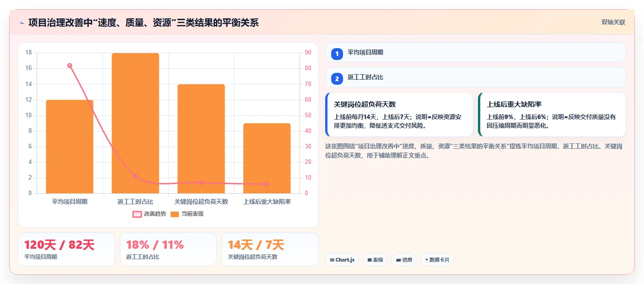Click the number 1 badge icon

tap(337, 54)
